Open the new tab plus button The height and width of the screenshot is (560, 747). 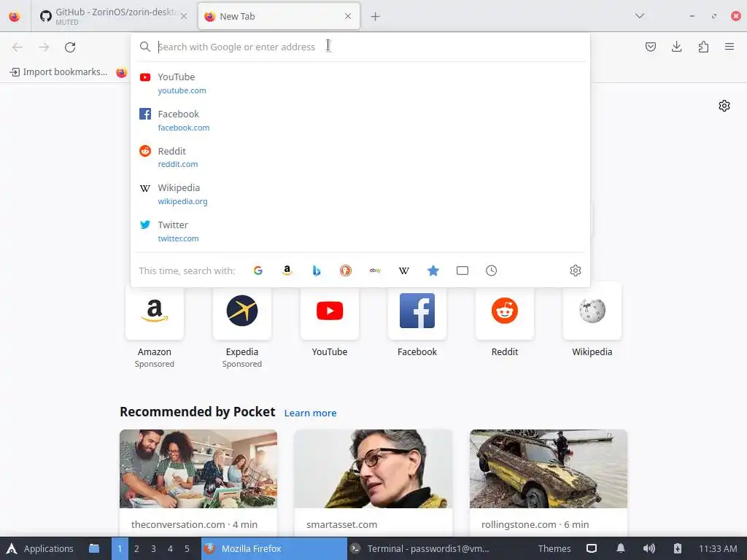point(376,17)
